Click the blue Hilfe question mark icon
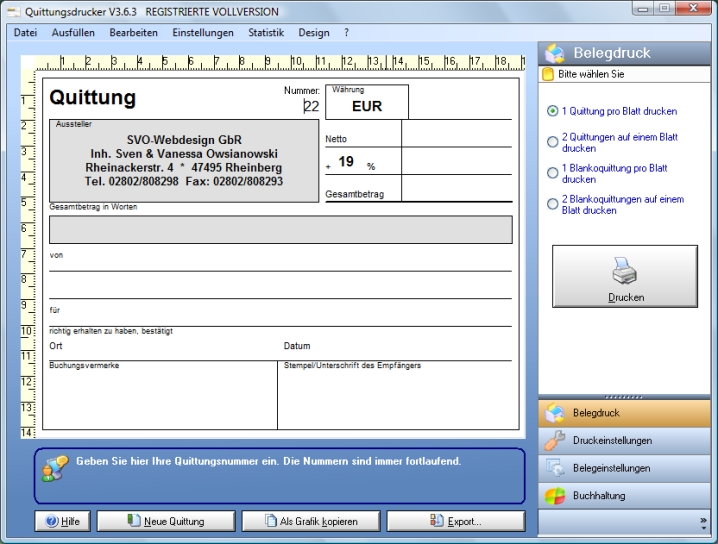 coord(52,521)
